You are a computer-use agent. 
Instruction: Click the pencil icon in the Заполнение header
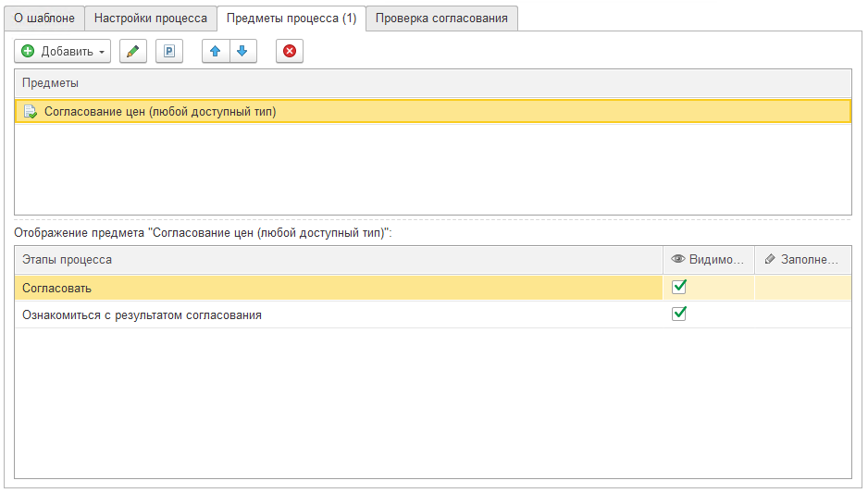click(770, 260)
